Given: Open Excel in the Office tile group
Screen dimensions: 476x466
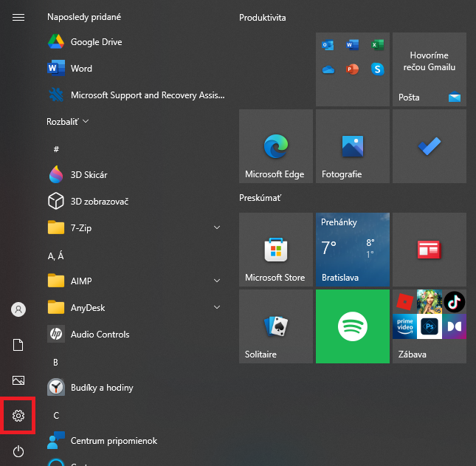Looking at the screenshot, I should (x=377, y=45).
